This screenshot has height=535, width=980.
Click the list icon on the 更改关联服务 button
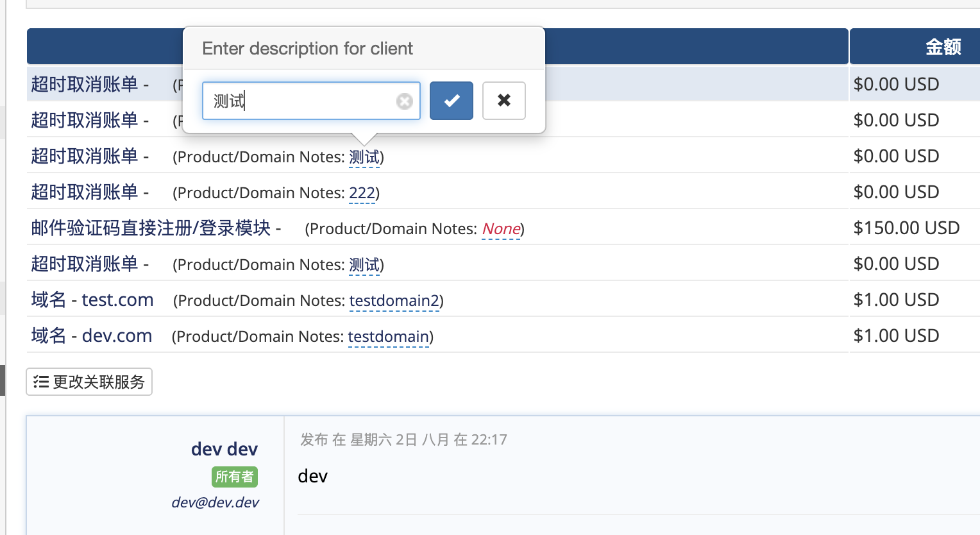tap(41, 382)
